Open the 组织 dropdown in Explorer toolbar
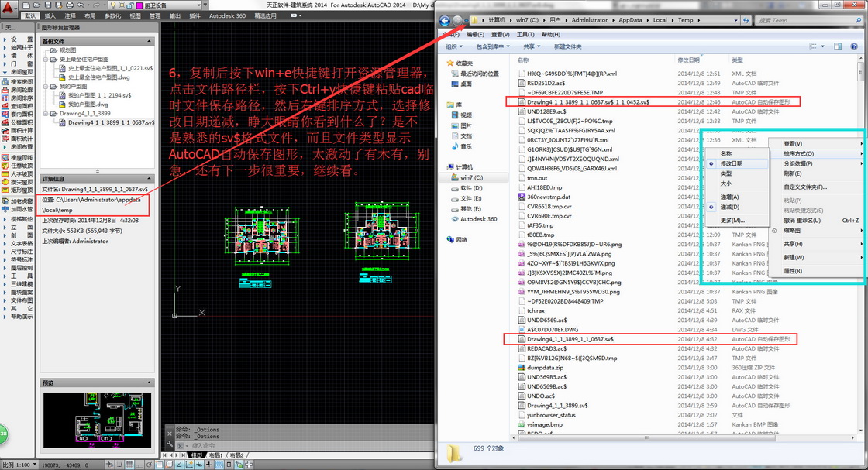Image resolution: width=868 pixels, height=470 pixels. click(x=454, y=46)
